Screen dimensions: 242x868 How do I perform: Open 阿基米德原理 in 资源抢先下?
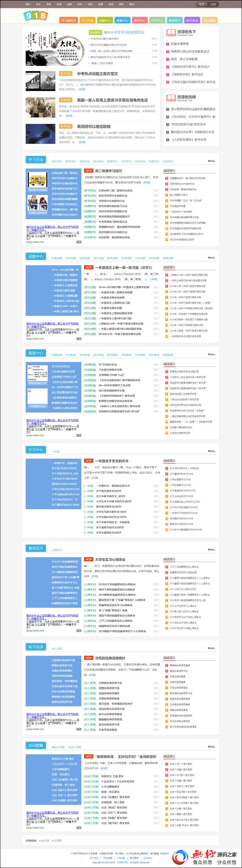click(180, 44)
